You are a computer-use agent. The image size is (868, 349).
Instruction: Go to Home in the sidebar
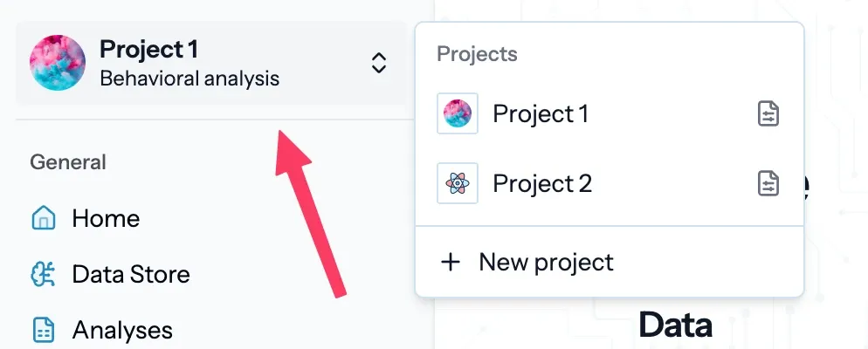pyautogui.click(x=106, y=217)
